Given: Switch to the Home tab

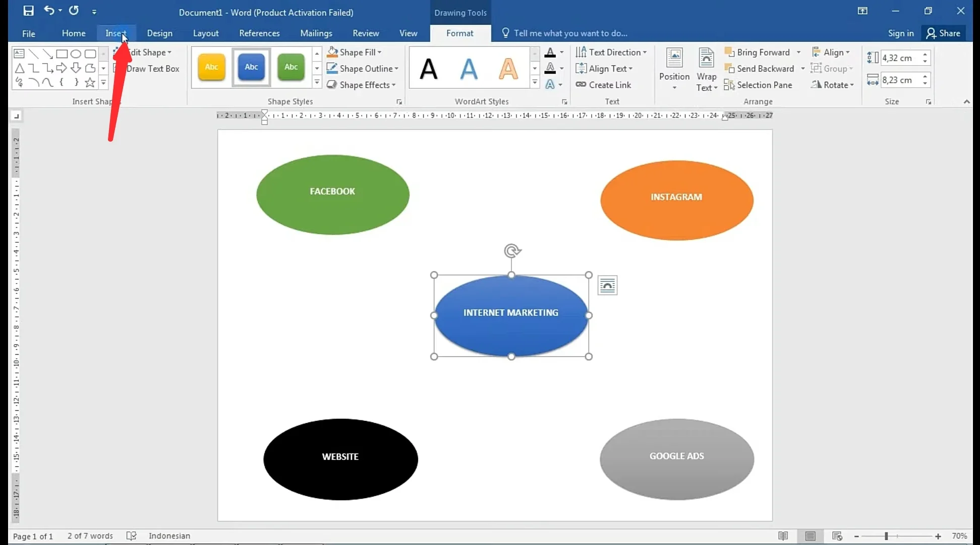Looking at the screenshot, I should [x=74, y=33].
